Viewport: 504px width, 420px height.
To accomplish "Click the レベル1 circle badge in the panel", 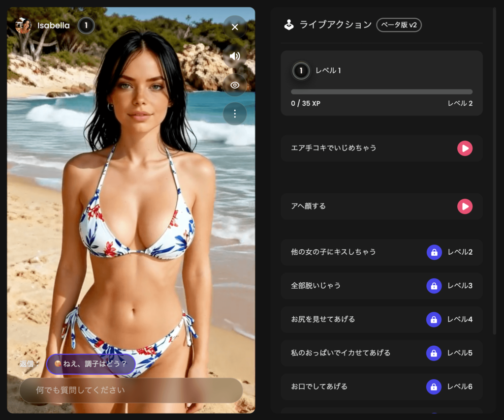I will point(302,70).
